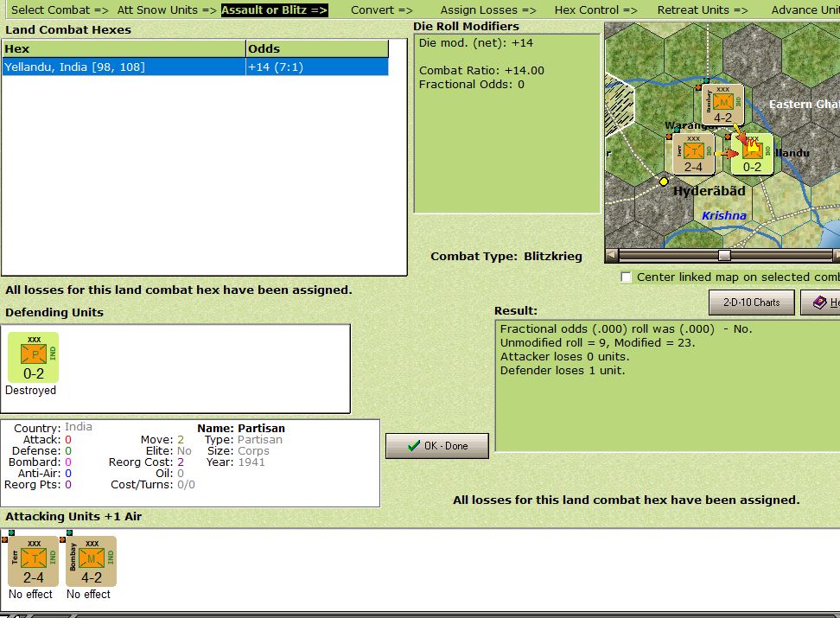The width and height of the screenshot is (840, 618).
Task: Click the Assault or Blitz phase step
Action: [x=274, y=10]
